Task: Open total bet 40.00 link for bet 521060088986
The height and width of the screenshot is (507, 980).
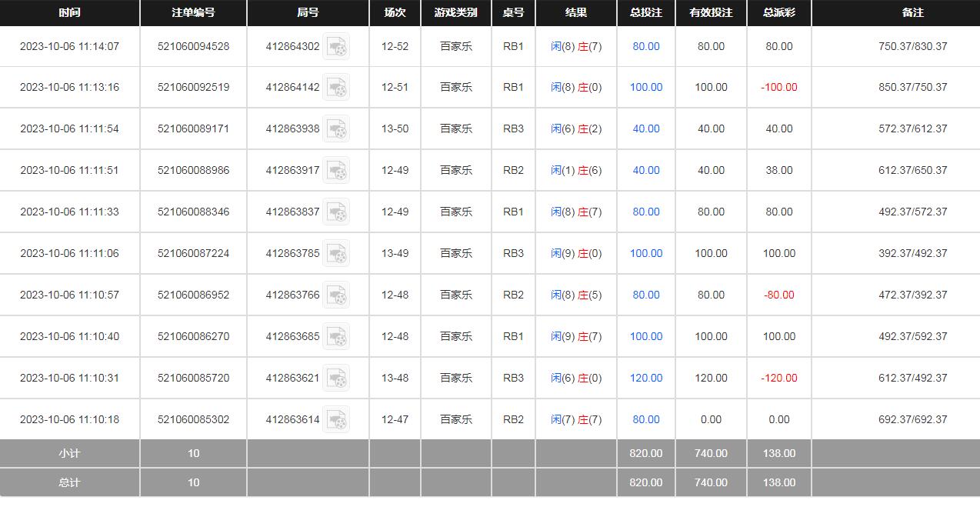Action: [x=646, y=170]
